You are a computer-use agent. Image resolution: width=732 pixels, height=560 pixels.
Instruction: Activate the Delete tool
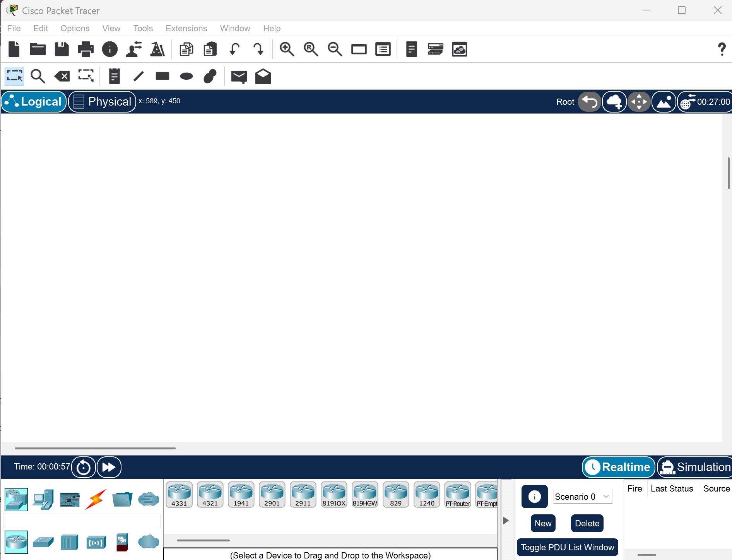[62, 76]
